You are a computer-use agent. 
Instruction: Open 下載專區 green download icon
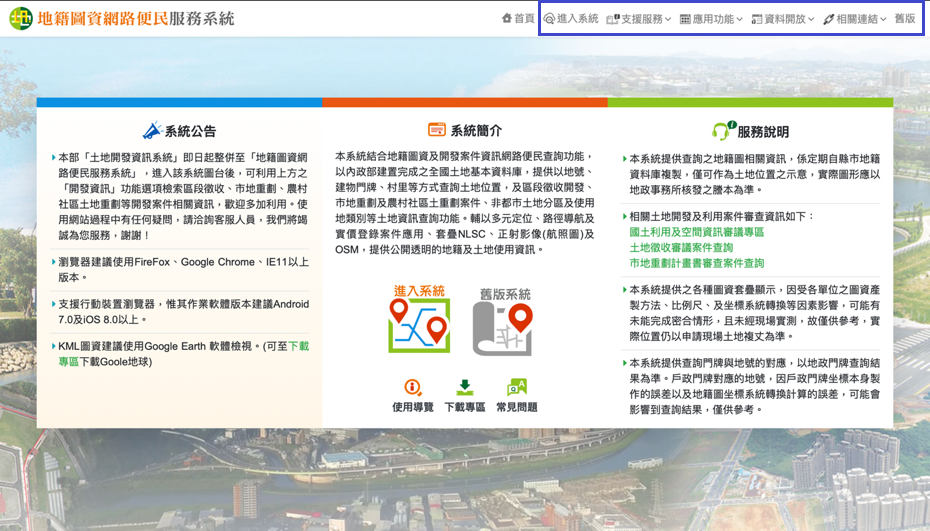(464, 387)
